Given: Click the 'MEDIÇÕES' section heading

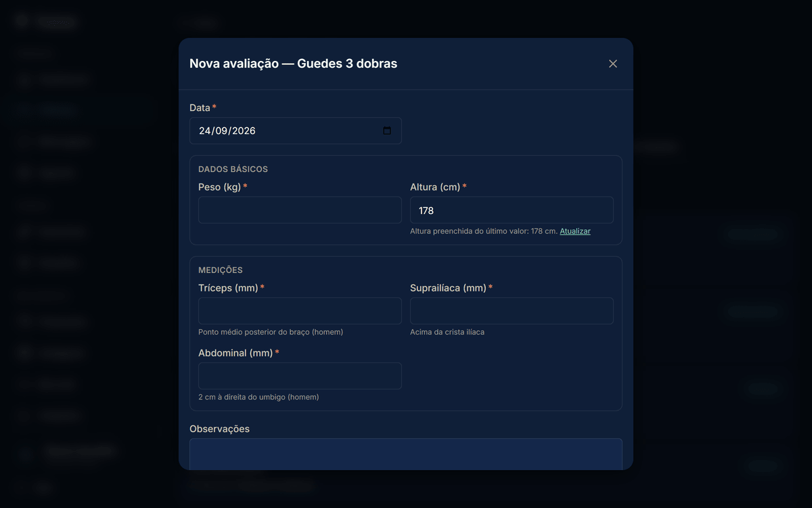Looking at the screenshot, I should coord(221,270).
